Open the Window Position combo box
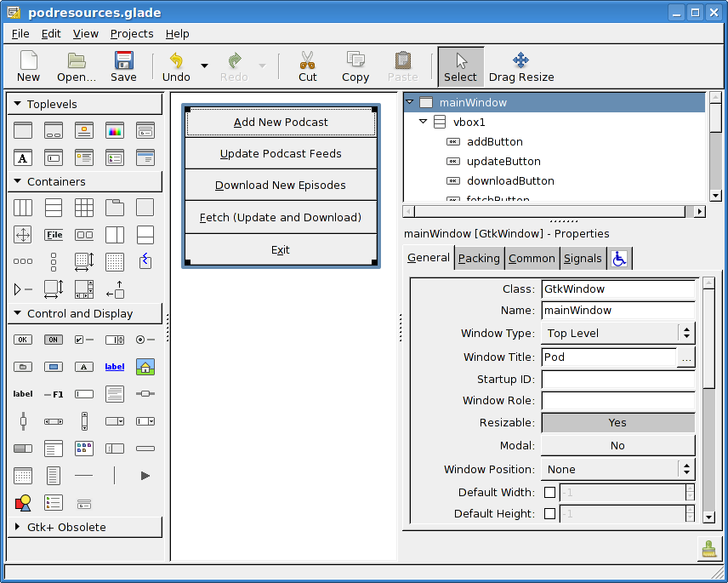Viewport: 728px width, 583px height. click(617, 469)
